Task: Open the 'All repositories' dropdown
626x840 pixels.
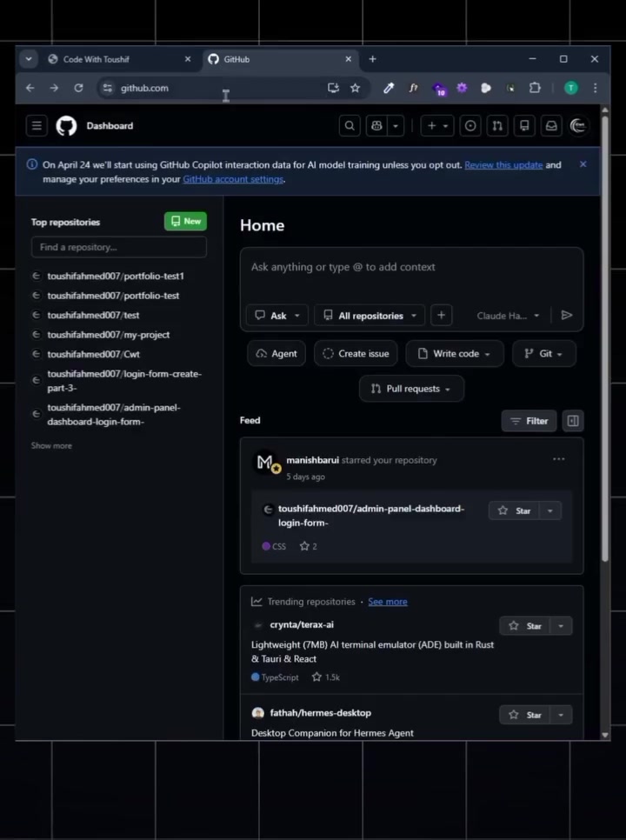Action: [370, 316]
